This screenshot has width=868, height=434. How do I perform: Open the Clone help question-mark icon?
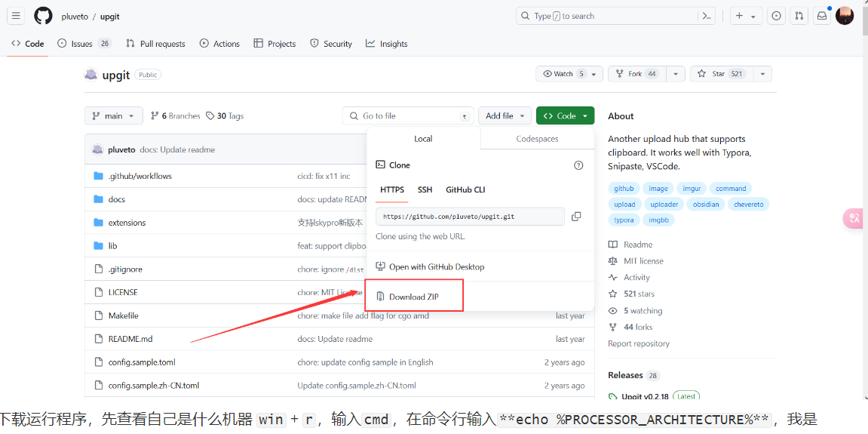pyautogui.click(x=578, y=165)
